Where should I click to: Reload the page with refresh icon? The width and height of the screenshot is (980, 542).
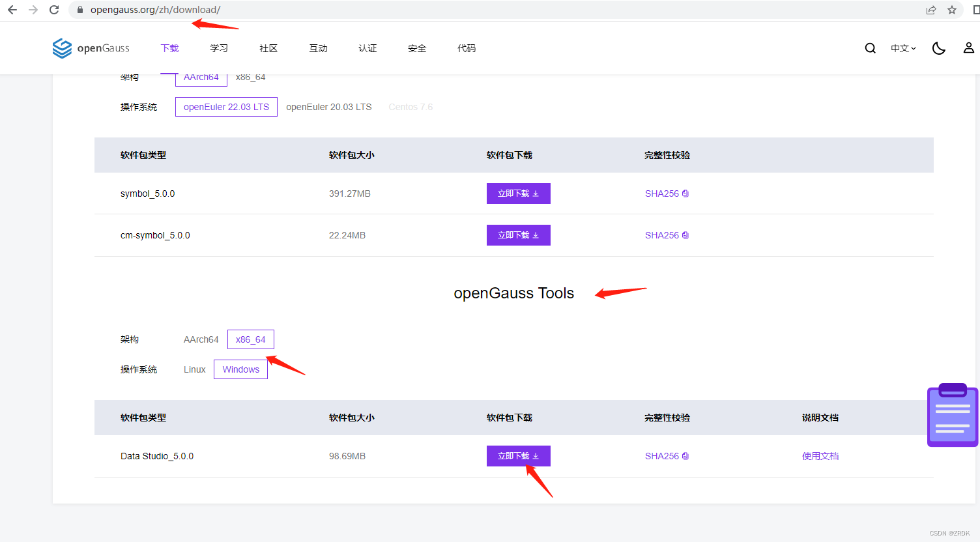pos(54,10)
